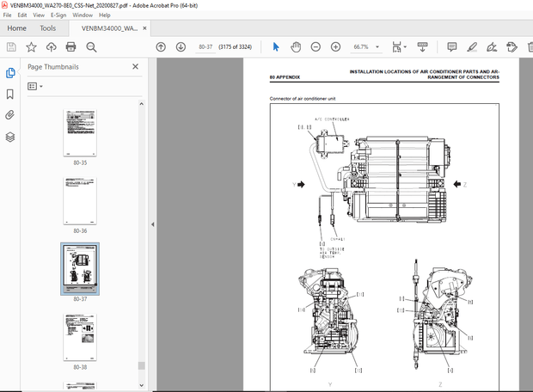Select page thumbnail 80-37
The width and height of the screenshot is (533, 392).
(80, 269)
